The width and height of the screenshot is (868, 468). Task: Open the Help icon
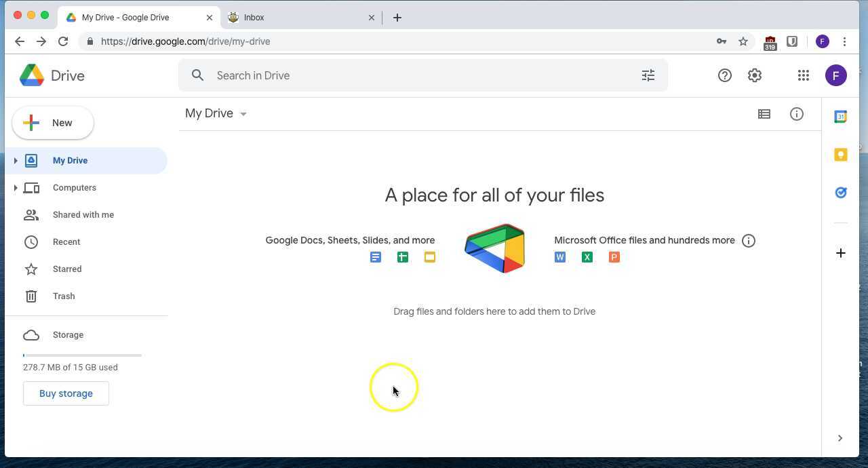(725, 75)
